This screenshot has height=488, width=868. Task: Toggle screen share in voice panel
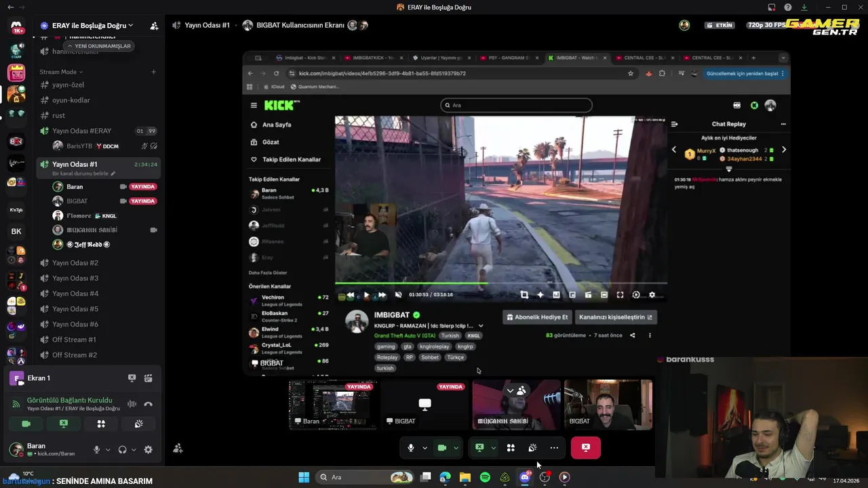pos(64,424)
